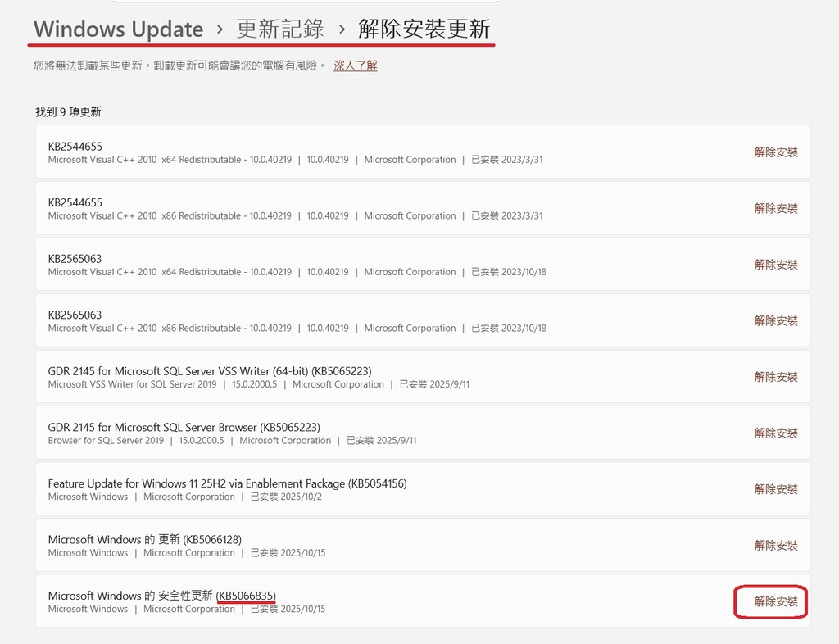
Task: Click x64 Redistributable details dated 2023/10/18
Action: click(297, 272)
